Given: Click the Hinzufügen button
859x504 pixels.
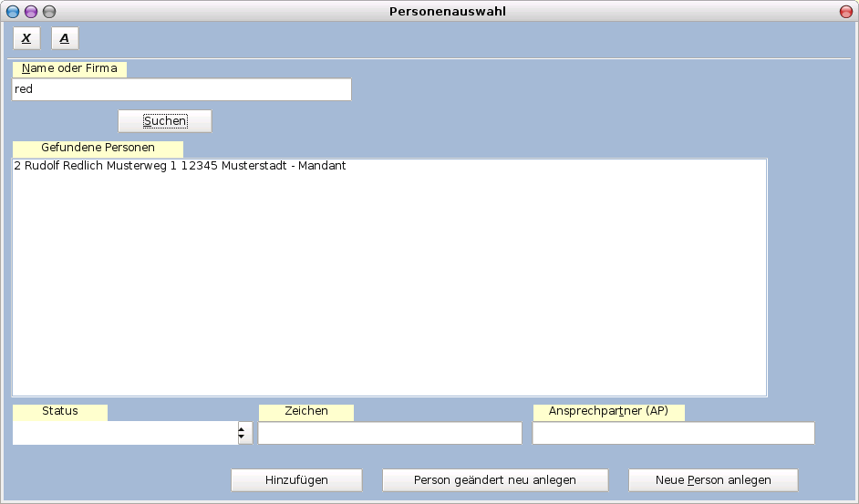Looking at the screenshot, I should tap(296, 480).
